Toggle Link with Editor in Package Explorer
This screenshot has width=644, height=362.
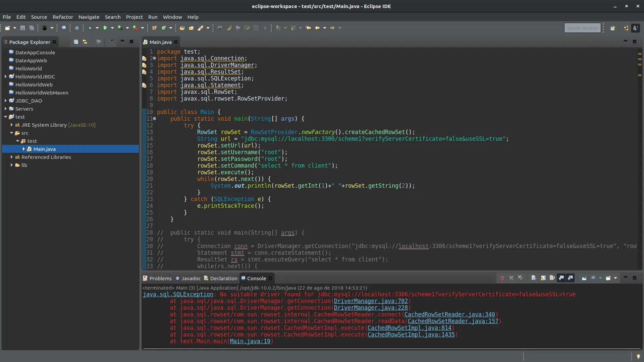click(x=85, y=42)
